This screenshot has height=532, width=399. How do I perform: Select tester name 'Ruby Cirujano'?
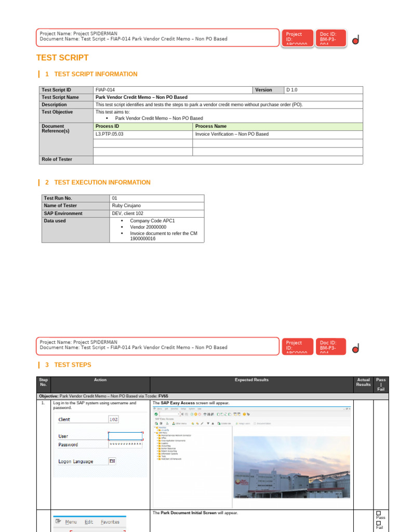[x=126, y=206]
